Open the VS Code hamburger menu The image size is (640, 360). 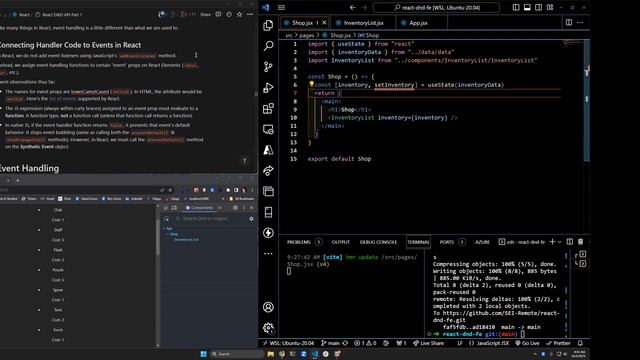point(281,7)
